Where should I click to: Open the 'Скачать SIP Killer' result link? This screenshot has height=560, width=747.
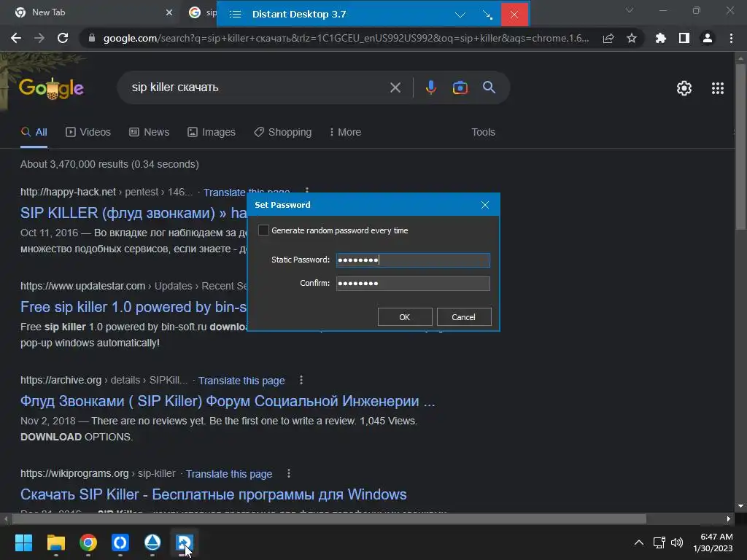[x=214, y=494]
